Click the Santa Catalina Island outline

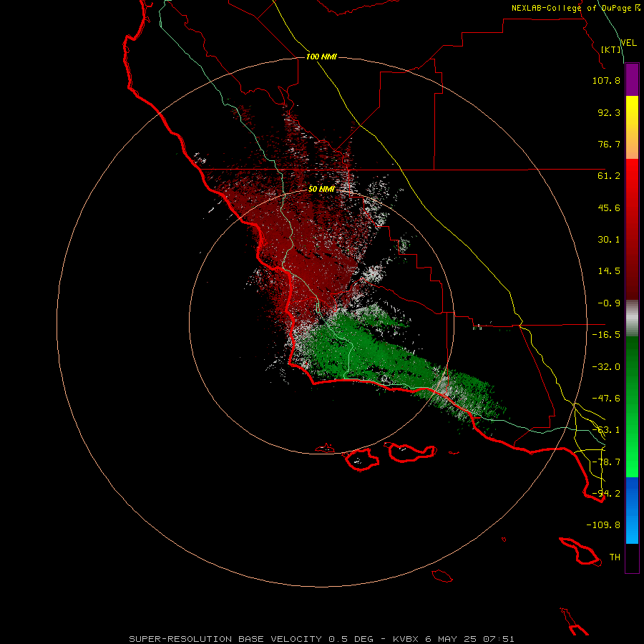tap(580, 551)
